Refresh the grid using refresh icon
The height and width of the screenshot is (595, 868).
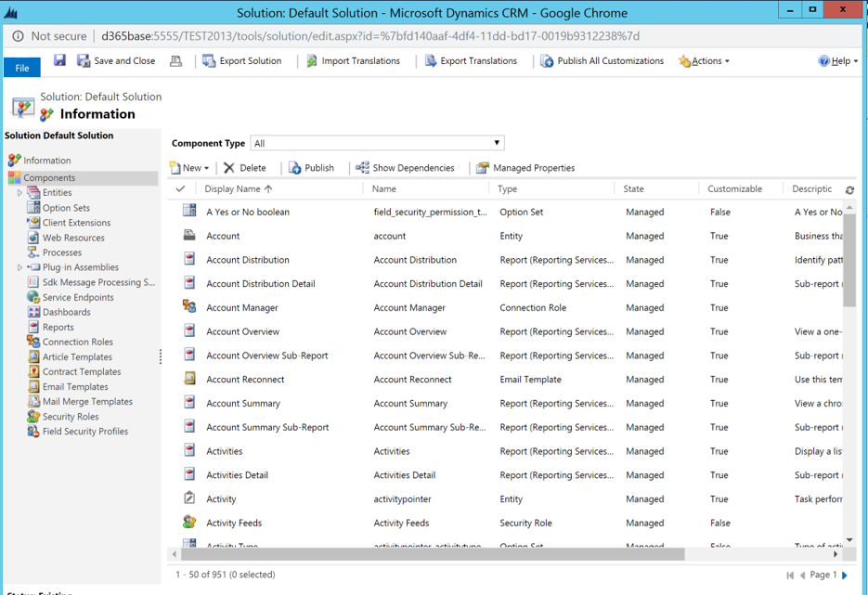(x=849, y=189)
